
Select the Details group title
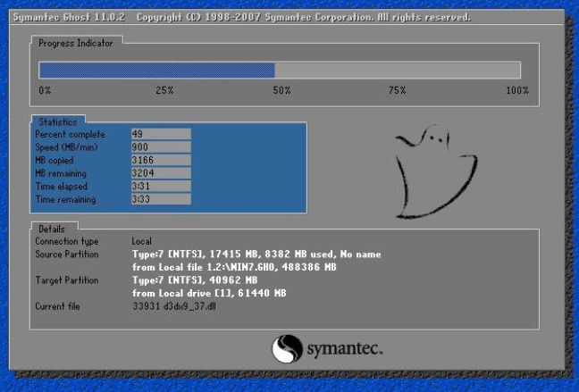coord(52,229)
